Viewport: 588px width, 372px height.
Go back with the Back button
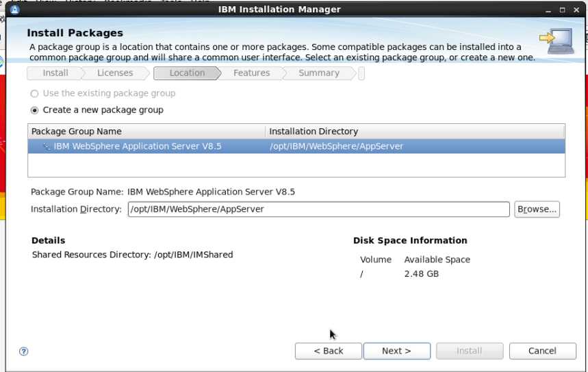(328, 351)
